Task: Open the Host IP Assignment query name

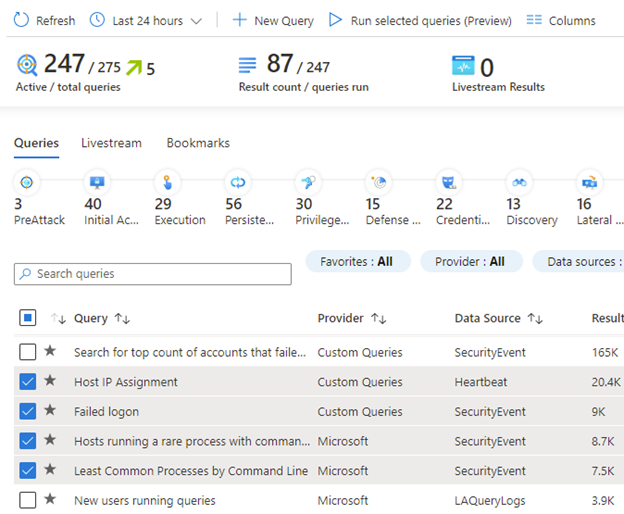Action: click(126, 382)
